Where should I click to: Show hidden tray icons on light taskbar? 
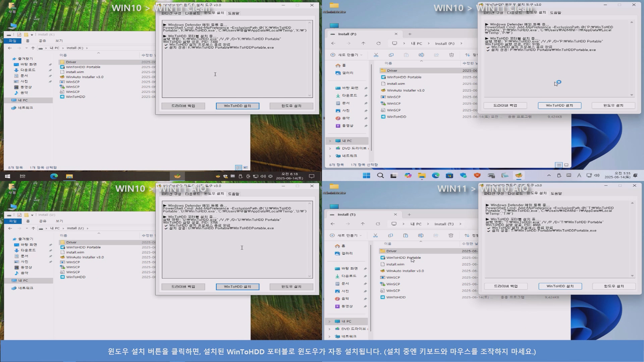coord(549,175)
